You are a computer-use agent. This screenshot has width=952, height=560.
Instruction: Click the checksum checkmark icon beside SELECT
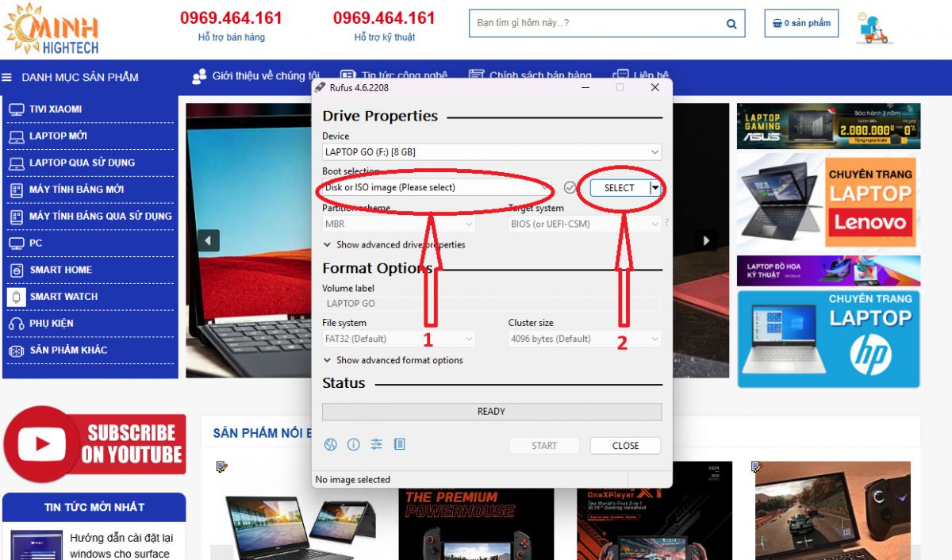pyautogui.click(x=570, y=187)
